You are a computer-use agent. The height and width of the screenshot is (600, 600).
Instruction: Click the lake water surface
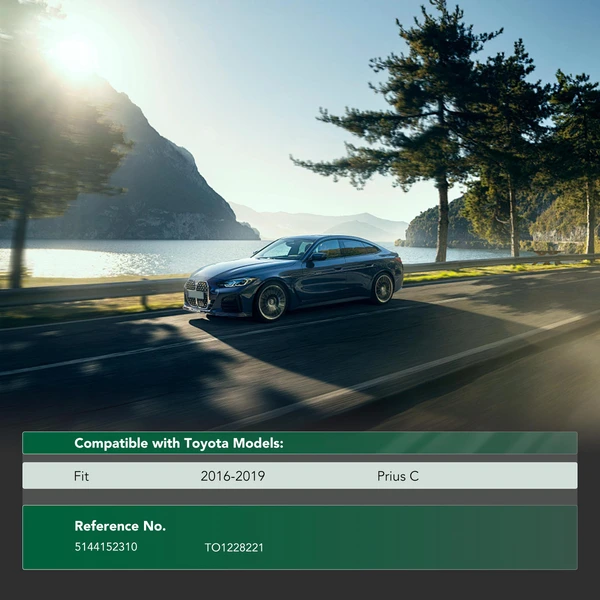(150, 258)
